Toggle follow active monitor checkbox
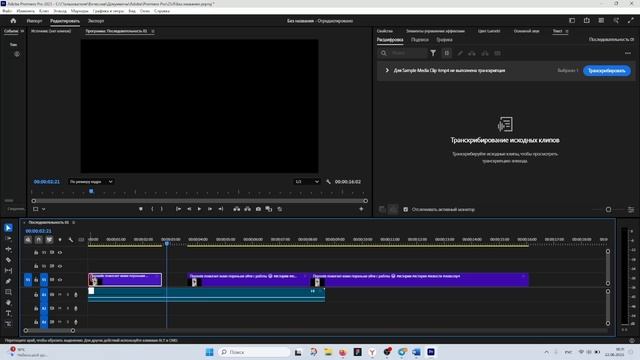 pyautogui.click(x=406, y=209)
